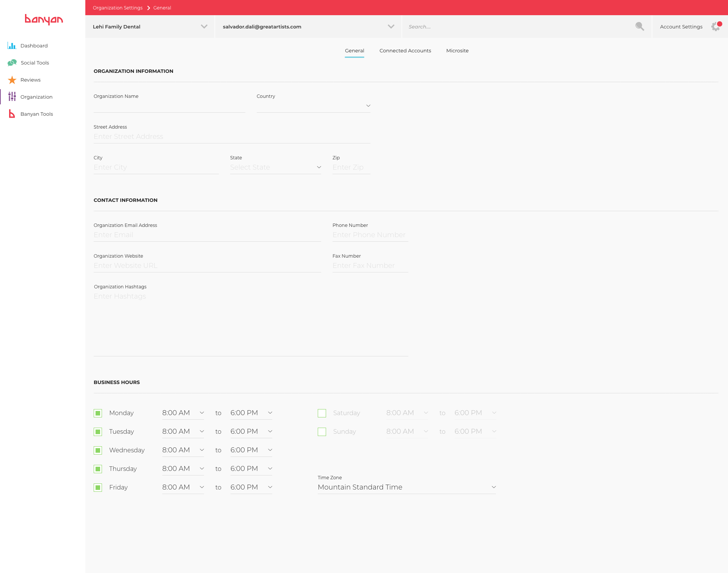The width and height of the screenshot is (728, 573).
Task: Switch to the Connected Accounts tab
Action: (x=405, y=50)
